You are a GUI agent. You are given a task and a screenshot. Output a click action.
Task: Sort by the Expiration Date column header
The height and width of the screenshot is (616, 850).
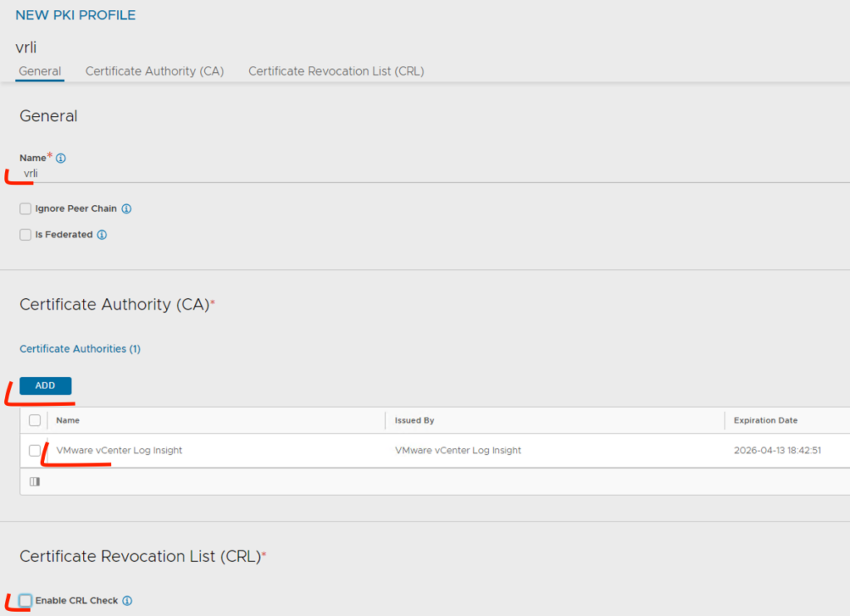pos(765,421)
